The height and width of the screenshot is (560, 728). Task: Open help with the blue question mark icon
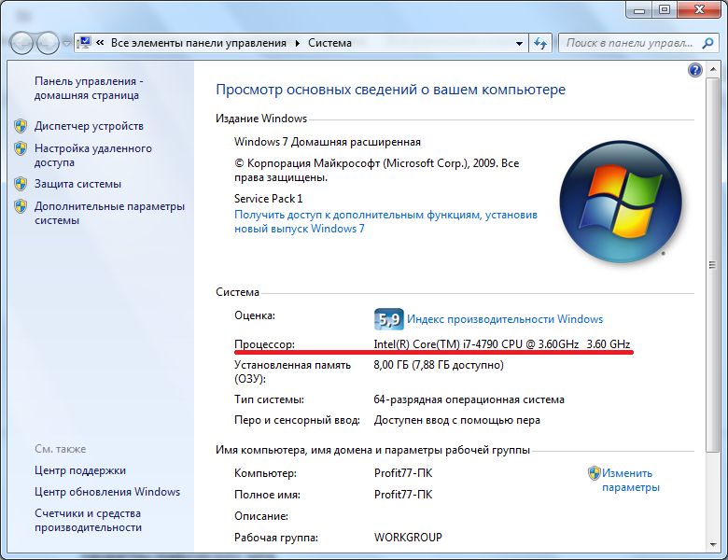tap(694, 70)
